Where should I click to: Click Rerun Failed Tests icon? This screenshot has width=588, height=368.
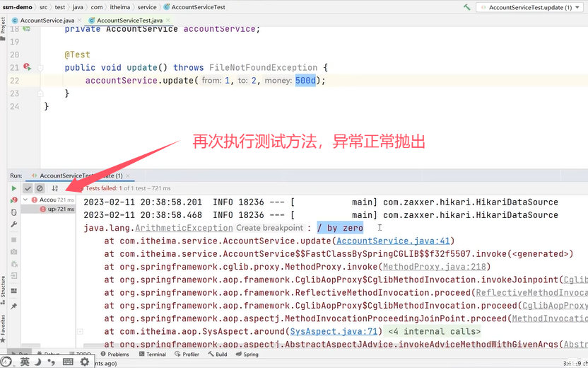(x=14, y=200)
